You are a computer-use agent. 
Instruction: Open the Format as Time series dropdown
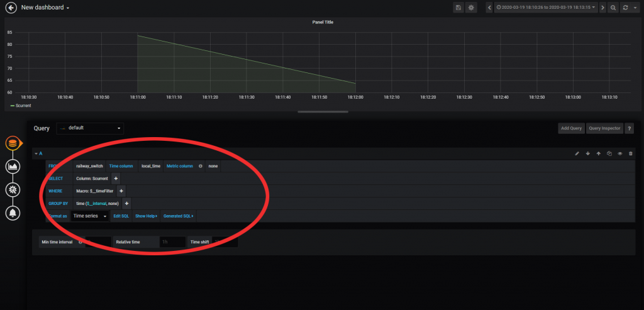90,216
